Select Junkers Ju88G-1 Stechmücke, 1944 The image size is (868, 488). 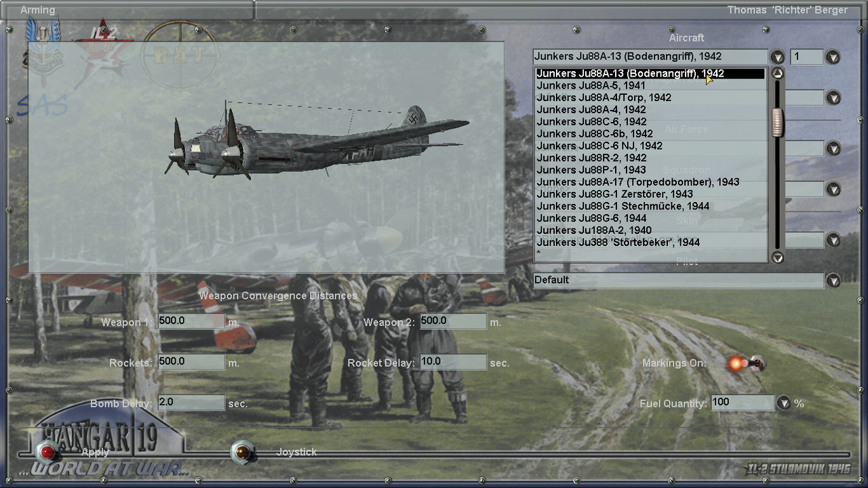(x=650, y=206)
